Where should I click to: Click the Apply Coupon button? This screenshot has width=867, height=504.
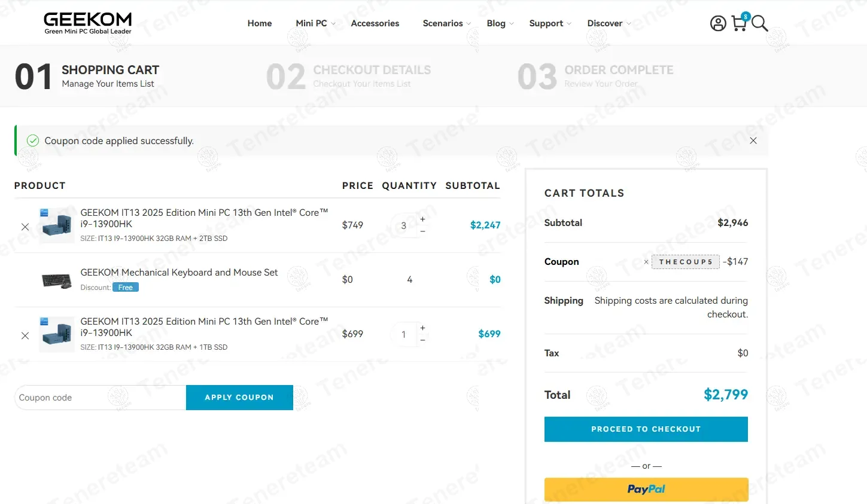coord(239,398)
